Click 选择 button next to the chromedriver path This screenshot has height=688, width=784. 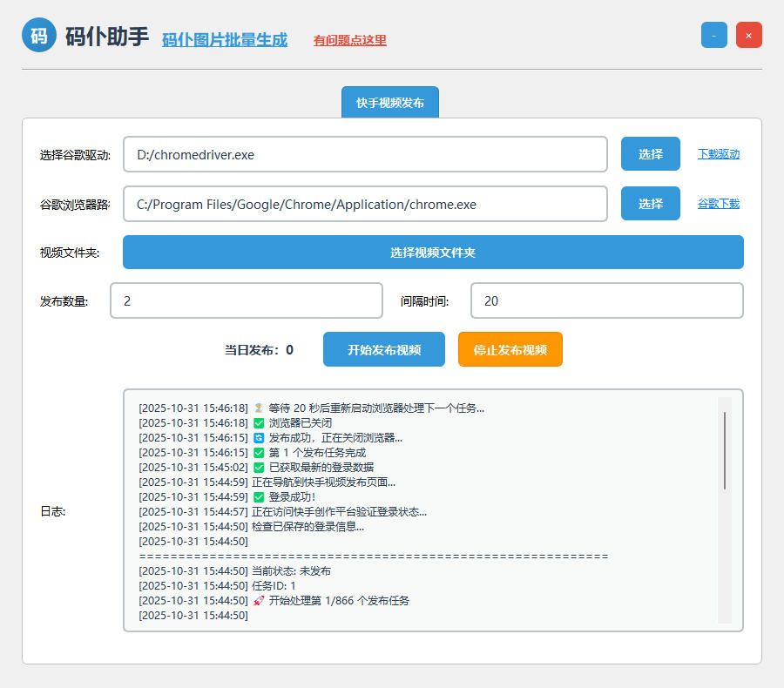[x=650, y=153]
